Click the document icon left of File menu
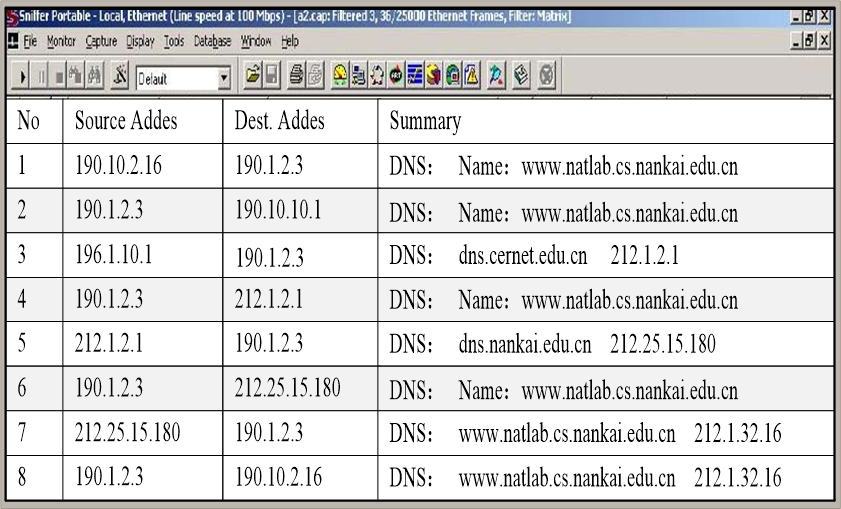 click(13, 41)
